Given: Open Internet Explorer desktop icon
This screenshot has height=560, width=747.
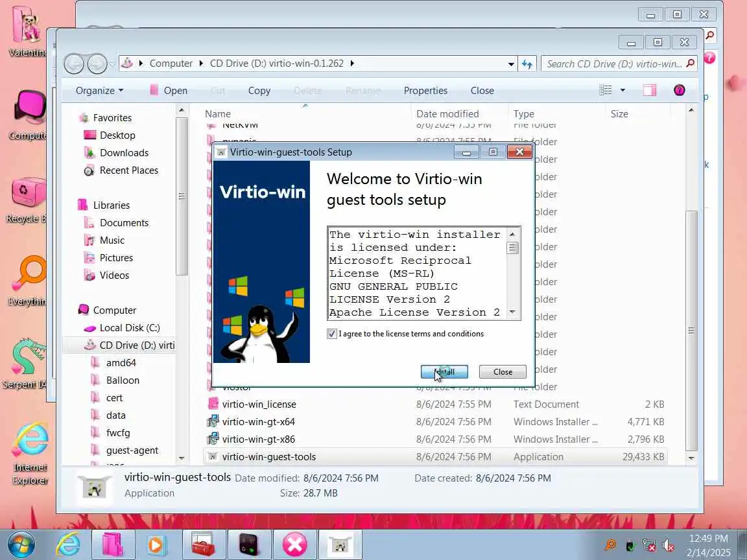Looking at the screenshot, I should (30, 454).
